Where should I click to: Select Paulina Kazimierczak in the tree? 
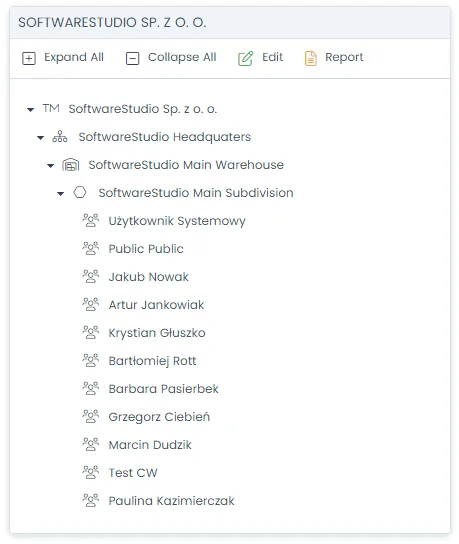coord(171,501)
